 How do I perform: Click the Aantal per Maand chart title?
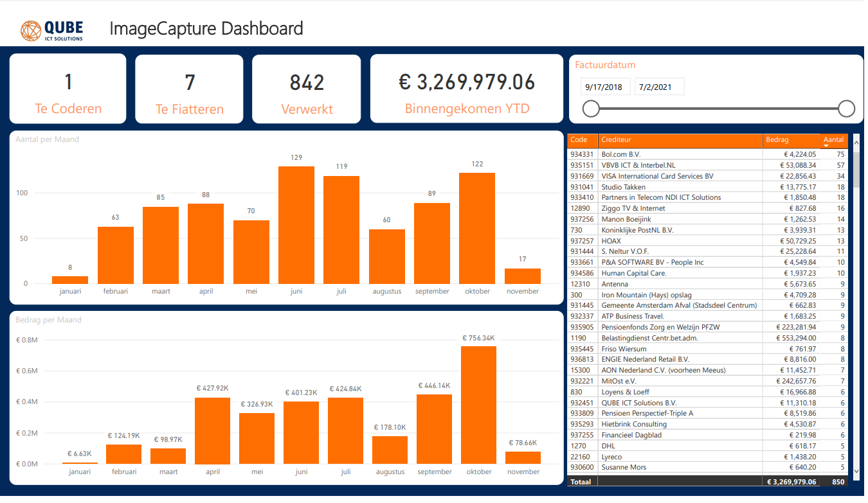coord(47,139)
